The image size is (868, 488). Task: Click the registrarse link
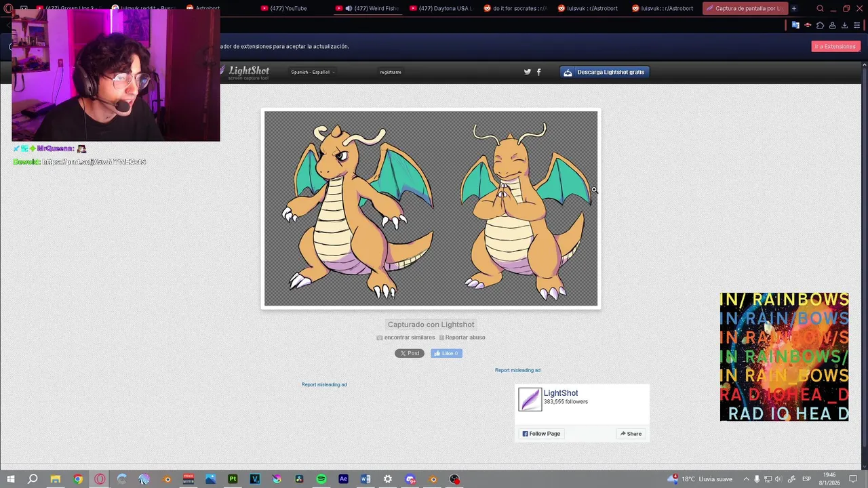point(391,72)
